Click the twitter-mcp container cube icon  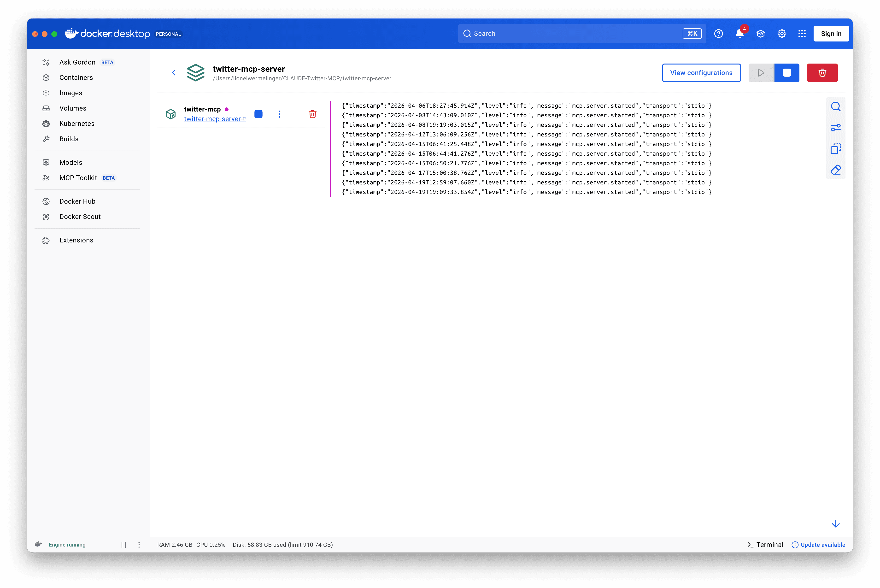click(170, 114)
